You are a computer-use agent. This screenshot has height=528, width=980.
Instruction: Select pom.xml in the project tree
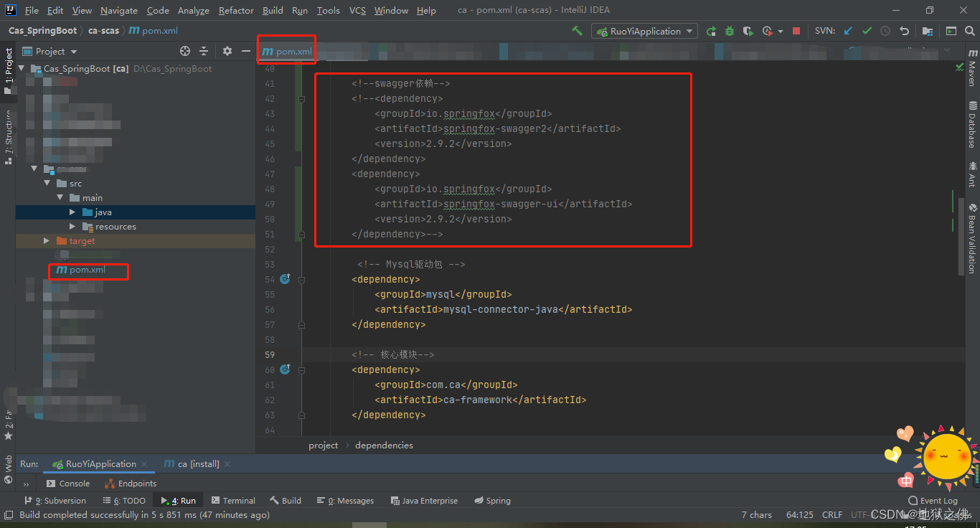pyautogui.click(x=88, y=270)
